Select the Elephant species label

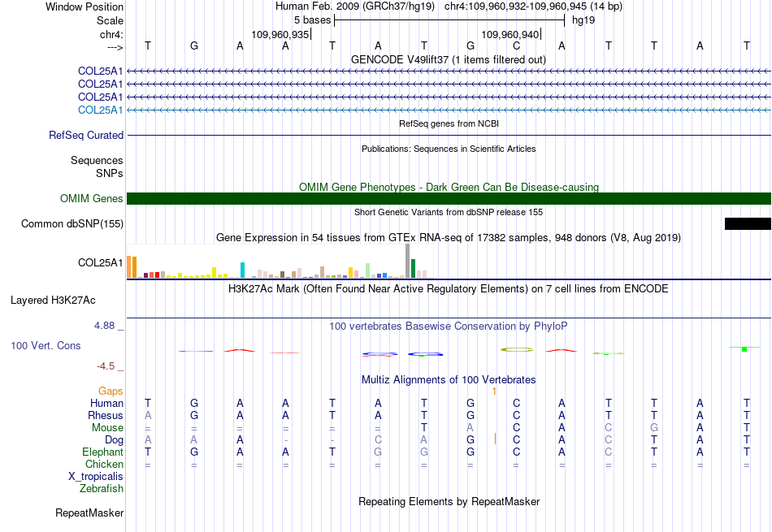click(x=103, y=452)
